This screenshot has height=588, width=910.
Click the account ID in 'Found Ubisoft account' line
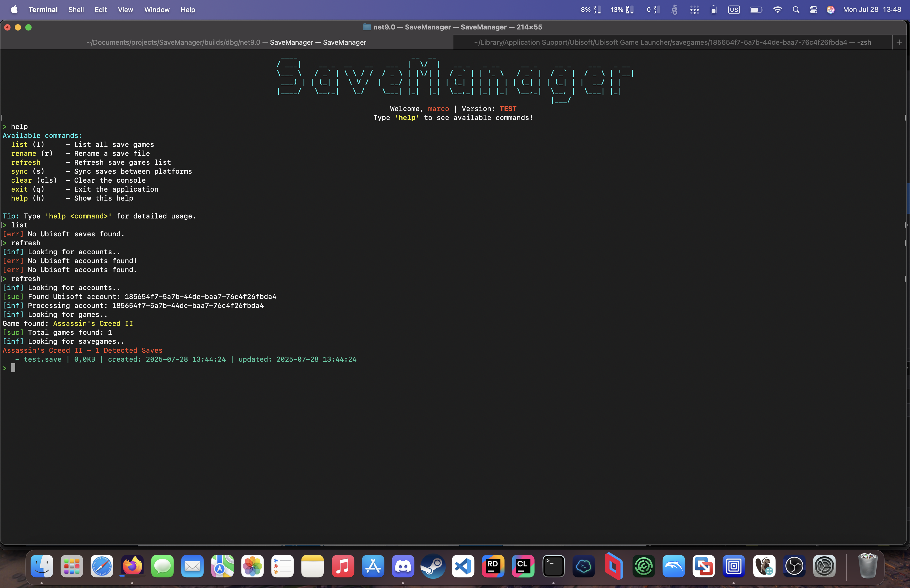coord(200,297)
